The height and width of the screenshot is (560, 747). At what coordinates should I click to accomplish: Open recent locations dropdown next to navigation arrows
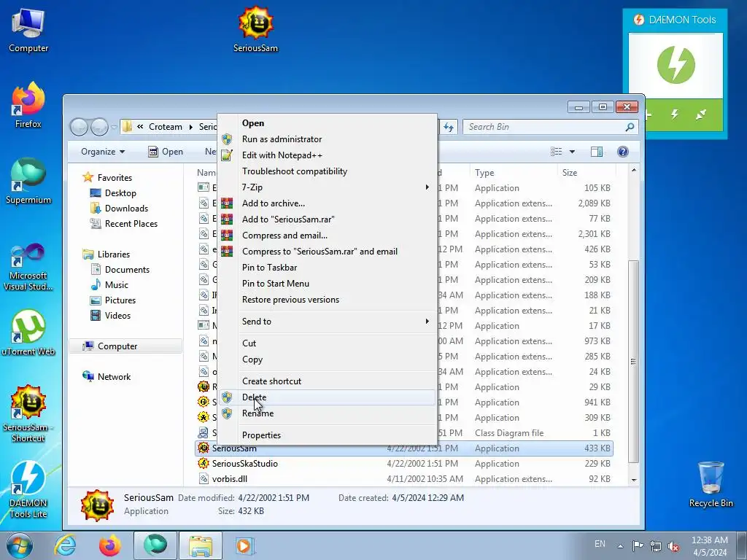(114, 127)
